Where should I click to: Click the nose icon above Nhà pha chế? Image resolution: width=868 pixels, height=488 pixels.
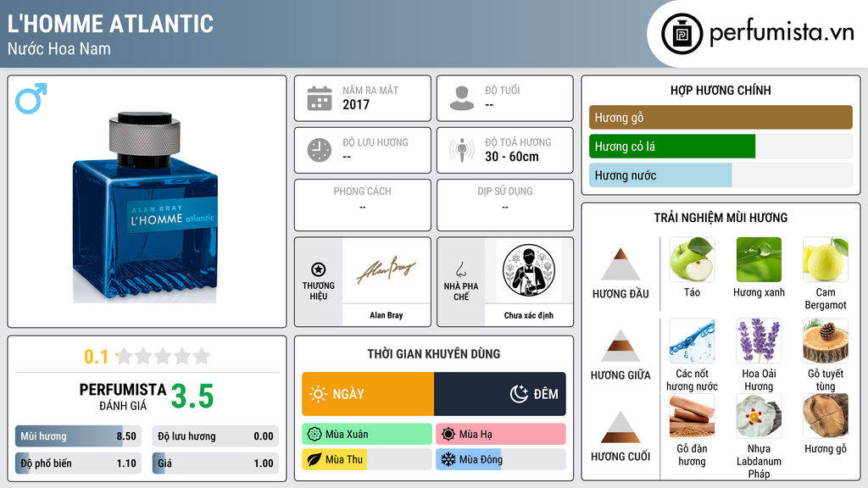click(460, 269)
